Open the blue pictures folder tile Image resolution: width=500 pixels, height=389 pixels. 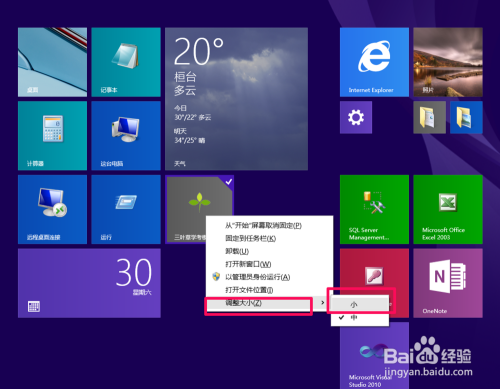click(466, 117)
